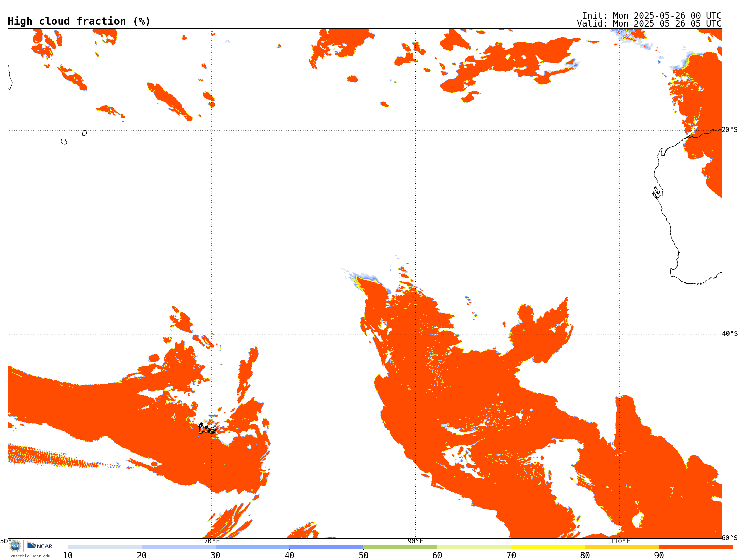Click the colorbar tick label 90
The height and width of the screenshot is (560, 744).
point(659,556)
